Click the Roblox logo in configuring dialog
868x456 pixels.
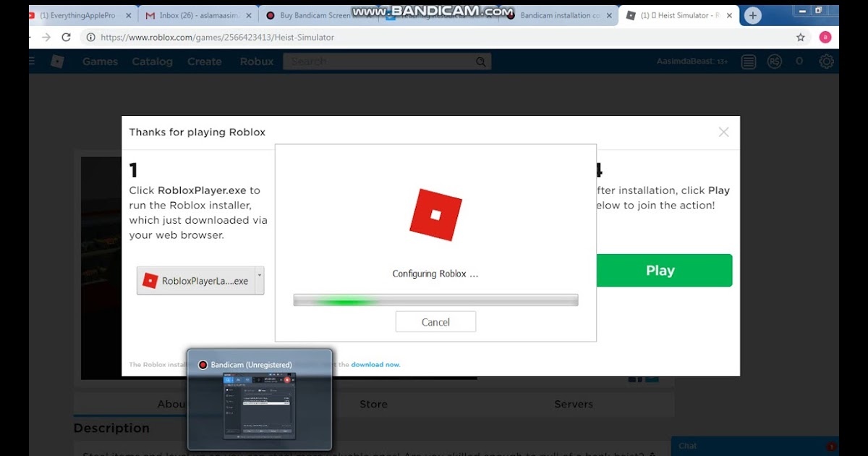click(435, 215)
